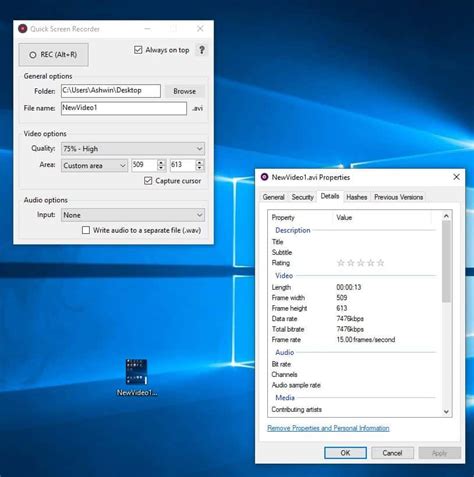Start recording with REC (Alt+R) button
This screenshot has width=474, height=477.
[53, 55]
